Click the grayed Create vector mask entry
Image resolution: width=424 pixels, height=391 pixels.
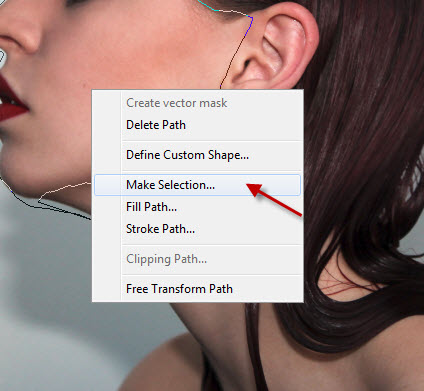pos(197,103)
